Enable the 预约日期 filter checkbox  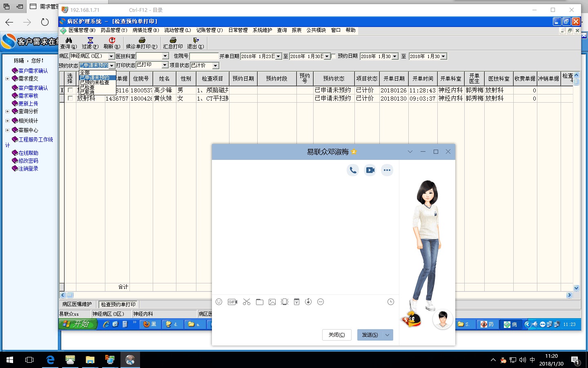click(334, 56)
